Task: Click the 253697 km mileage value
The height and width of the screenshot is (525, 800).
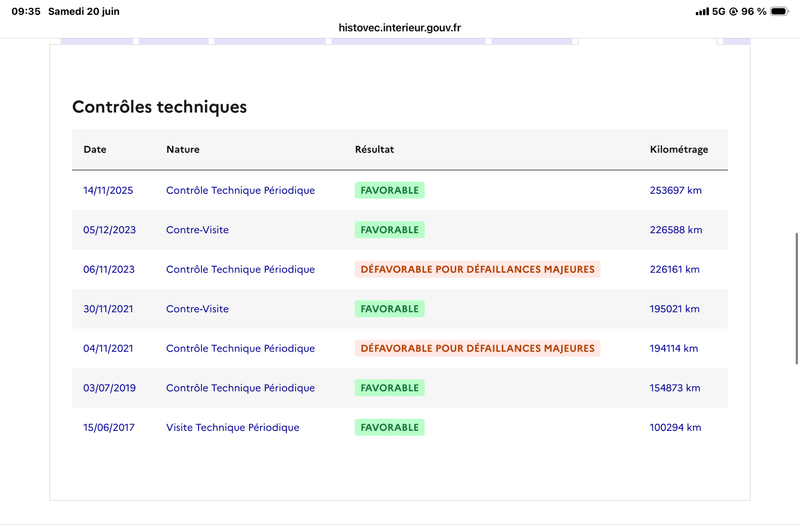Action: point(676,190)
